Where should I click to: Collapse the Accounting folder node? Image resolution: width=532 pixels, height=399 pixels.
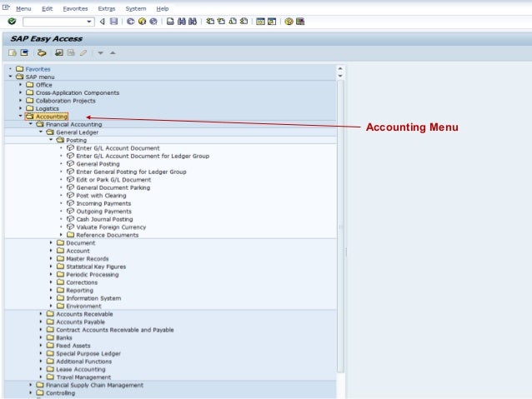(20, 117)
